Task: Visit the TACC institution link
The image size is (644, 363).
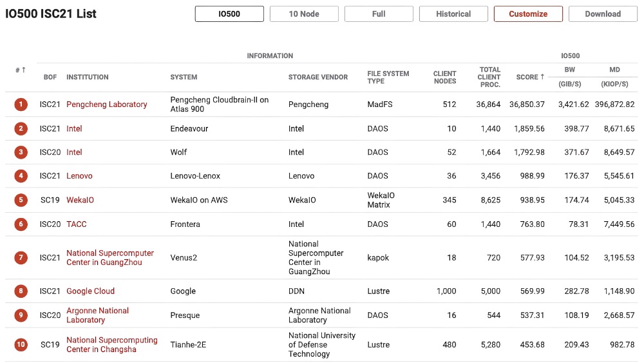Action: pyautogui.click(x=76, y=224)
